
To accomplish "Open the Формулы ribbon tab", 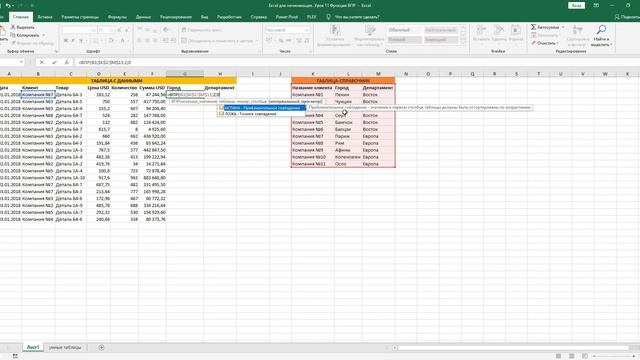I will pos(117,17).
